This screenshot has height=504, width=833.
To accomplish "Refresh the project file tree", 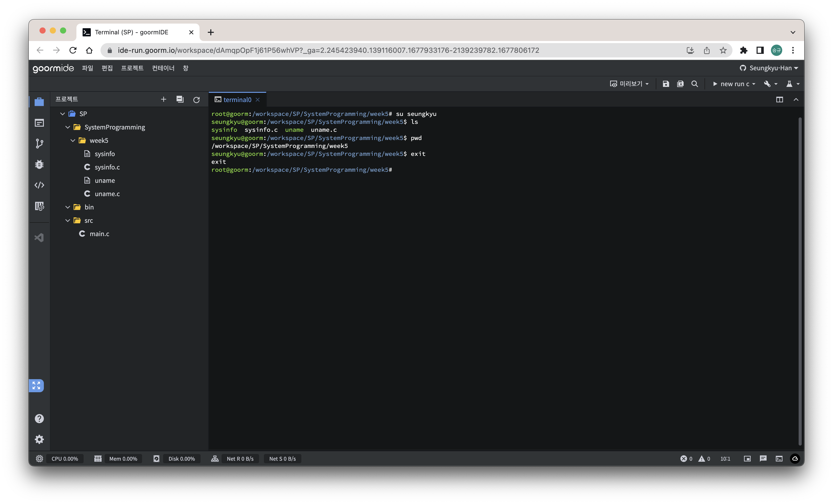I will (196, 100).
